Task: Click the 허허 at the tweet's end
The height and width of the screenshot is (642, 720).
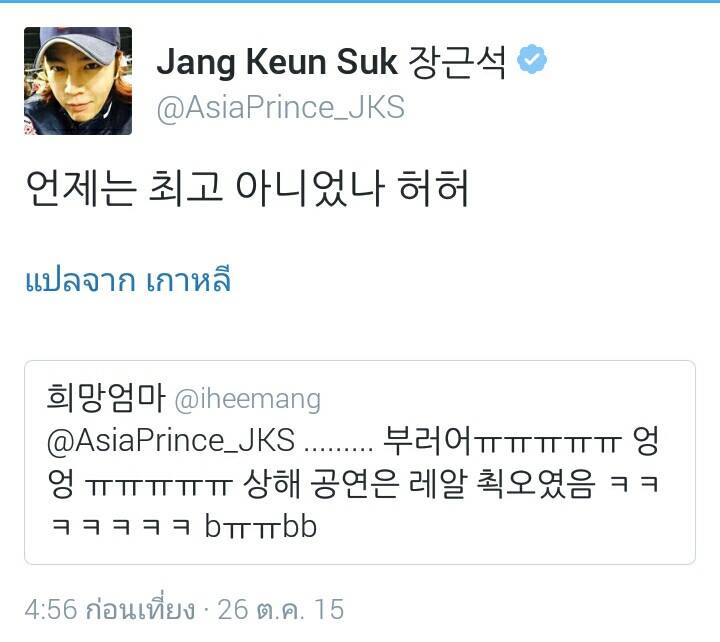Action: [x=433, y=187]
